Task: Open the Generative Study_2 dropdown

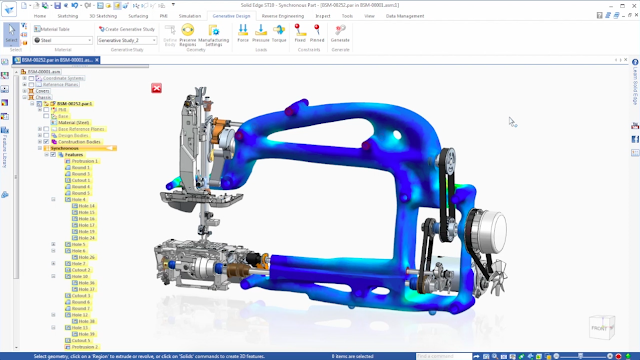Action: 127,40
